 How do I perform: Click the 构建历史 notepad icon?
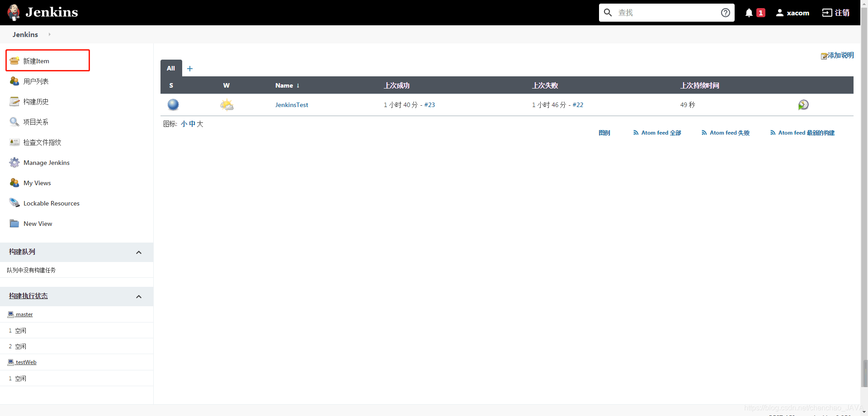pyautogui.click(x=14, y=101)
